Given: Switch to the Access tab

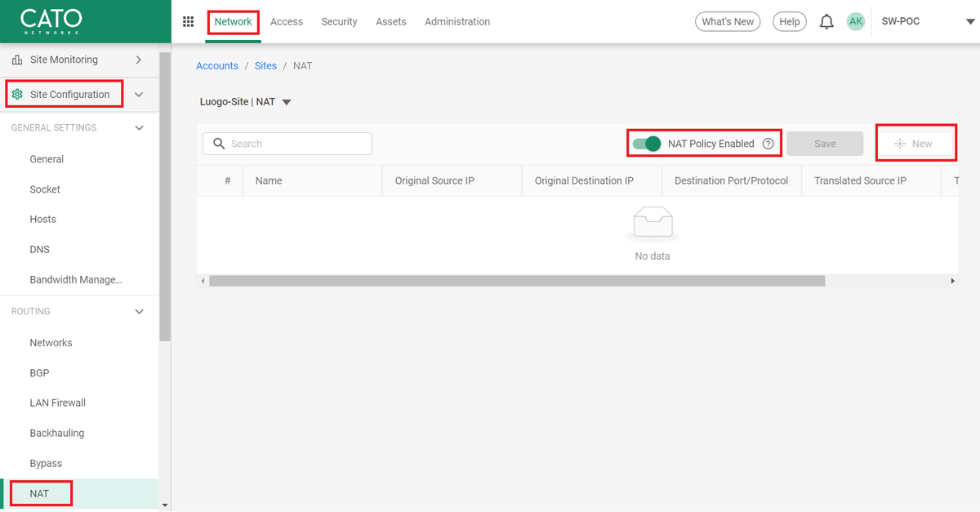Looking at the screenshot, I should tap(287, 22).
